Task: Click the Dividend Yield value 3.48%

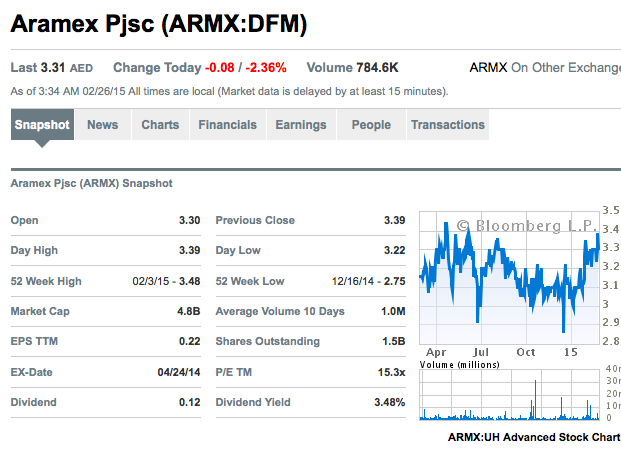Action: tap(390, 403)
